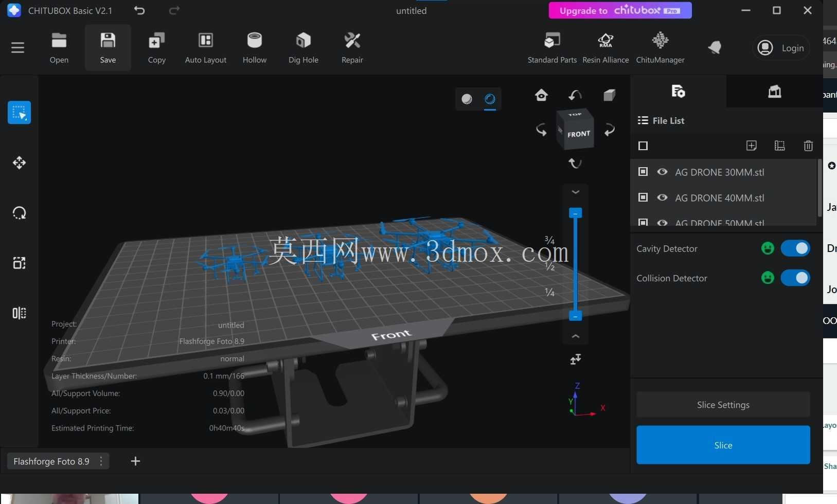
Task: Run Auto Layout on the models
Action: point(206,48)
